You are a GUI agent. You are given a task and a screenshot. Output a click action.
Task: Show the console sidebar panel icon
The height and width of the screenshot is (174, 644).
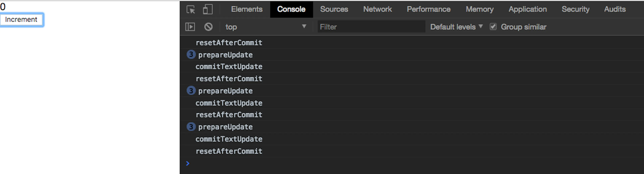(190, 27)
